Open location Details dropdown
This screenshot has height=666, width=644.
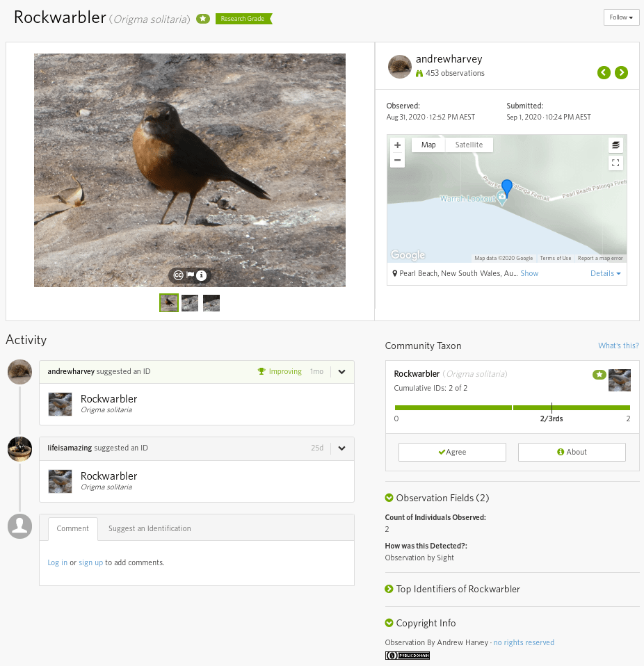point(605,273)
